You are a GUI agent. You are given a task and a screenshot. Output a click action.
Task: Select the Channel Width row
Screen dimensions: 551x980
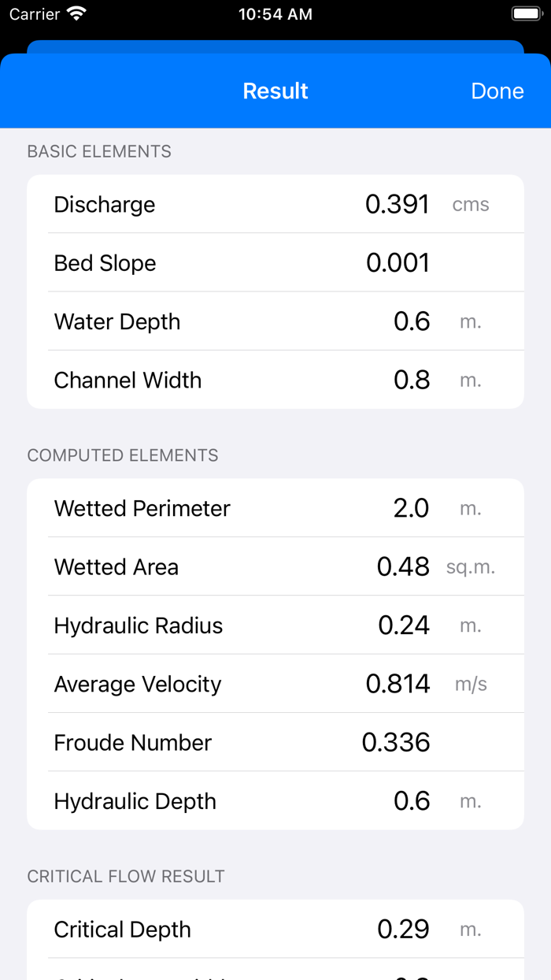[x=275, y=380]
